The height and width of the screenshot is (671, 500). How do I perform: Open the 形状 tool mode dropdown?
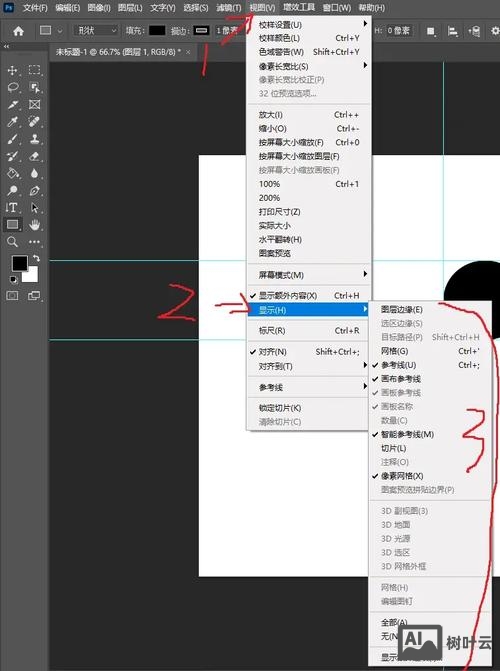point(96,31)
